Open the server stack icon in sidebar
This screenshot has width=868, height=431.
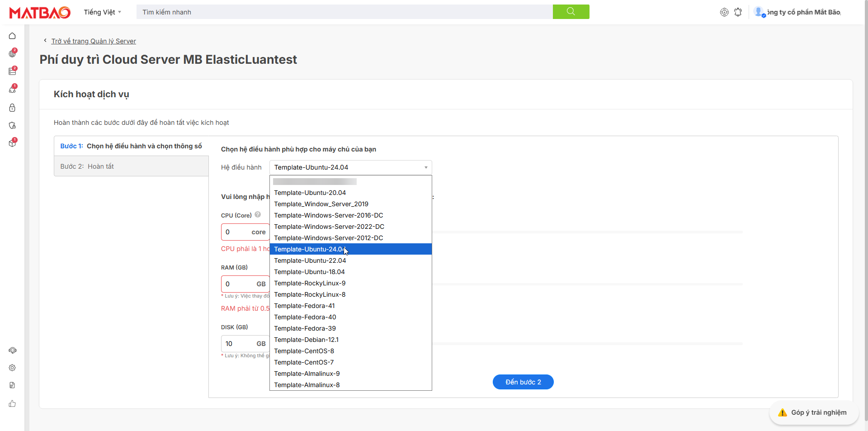coord(12,71)
